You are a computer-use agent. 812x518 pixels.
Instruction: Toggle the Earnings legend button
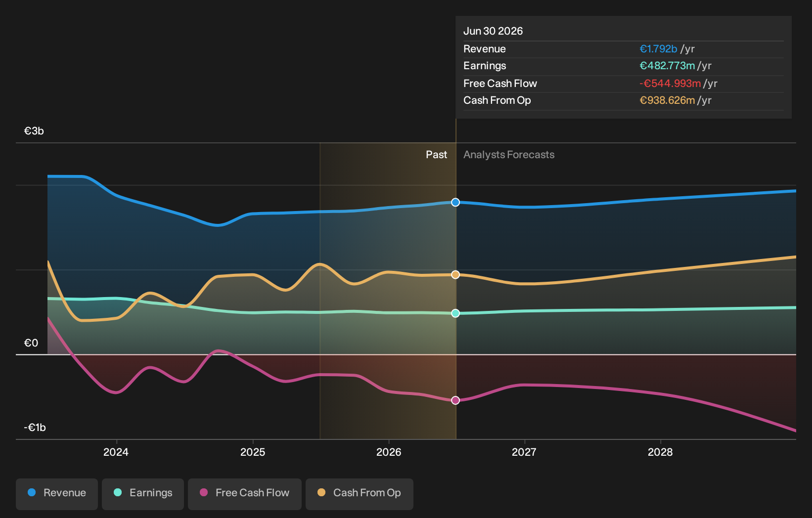click(x=143, y=494)
